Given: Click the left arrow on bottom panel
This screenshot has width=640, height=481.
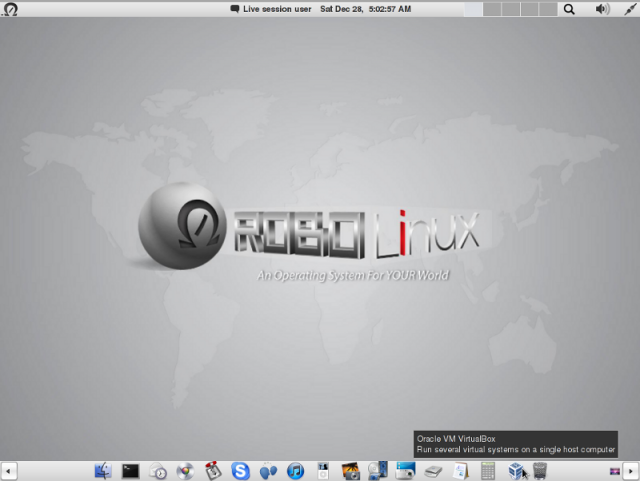Looking at the screenshot, I should pos(9,472).
